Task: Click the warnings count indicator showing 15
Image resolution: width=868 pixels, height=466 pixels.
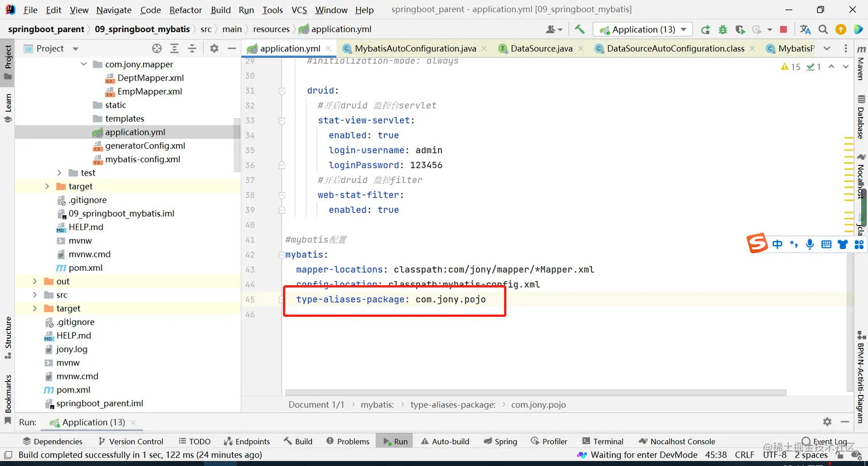Action: point(790,67)
